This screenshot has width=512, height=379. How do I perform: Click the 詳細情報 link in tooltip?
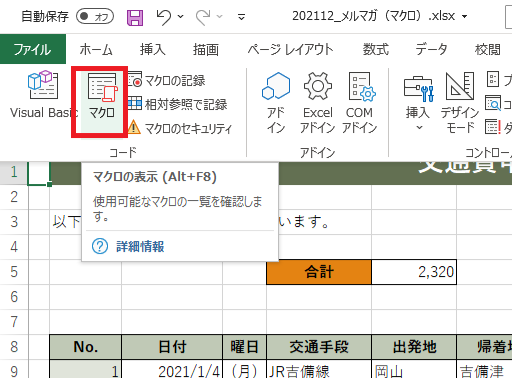click(x=140, y=247)
